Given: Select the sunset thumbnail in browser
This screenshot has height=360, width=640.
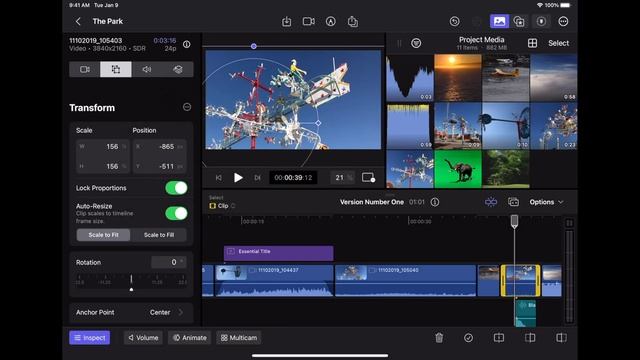Looking at the screenshot, I should [458, 78].
